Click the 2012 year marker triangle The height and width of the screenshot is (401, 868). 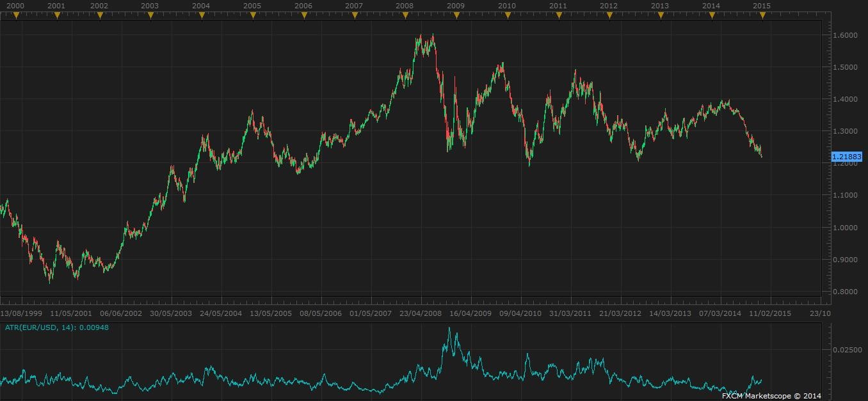(x=609, y=15)
